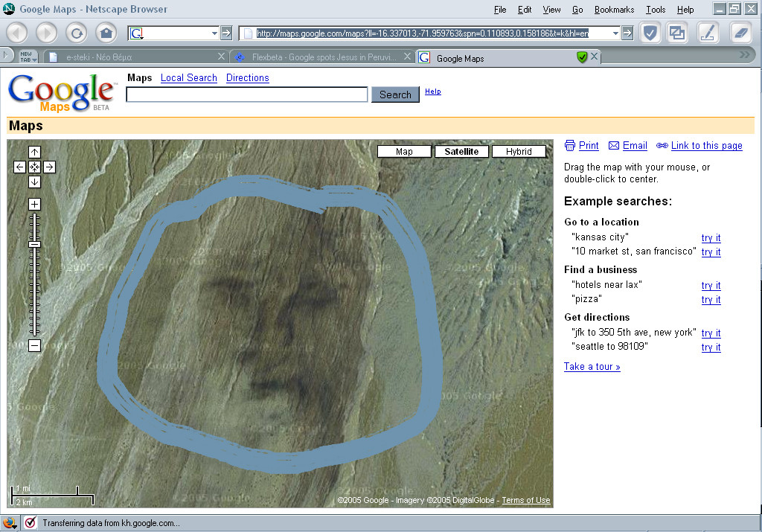Switch to Map view
The width and height of the screenshot is (762, 532).
(404, 152)
